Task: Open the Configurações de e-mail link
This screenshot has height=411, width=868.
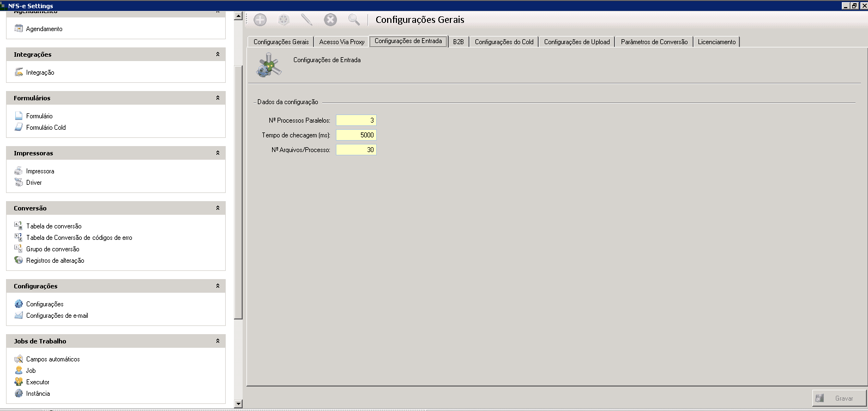Action: (x=57, y=316)
